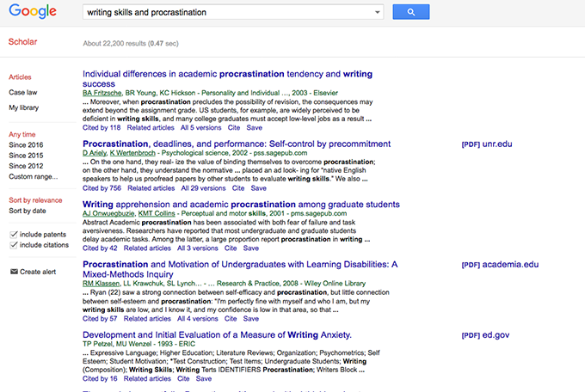This screenshot has height=392, width=585.
Task: Open Cited by 16
Action: pos(100,378)
